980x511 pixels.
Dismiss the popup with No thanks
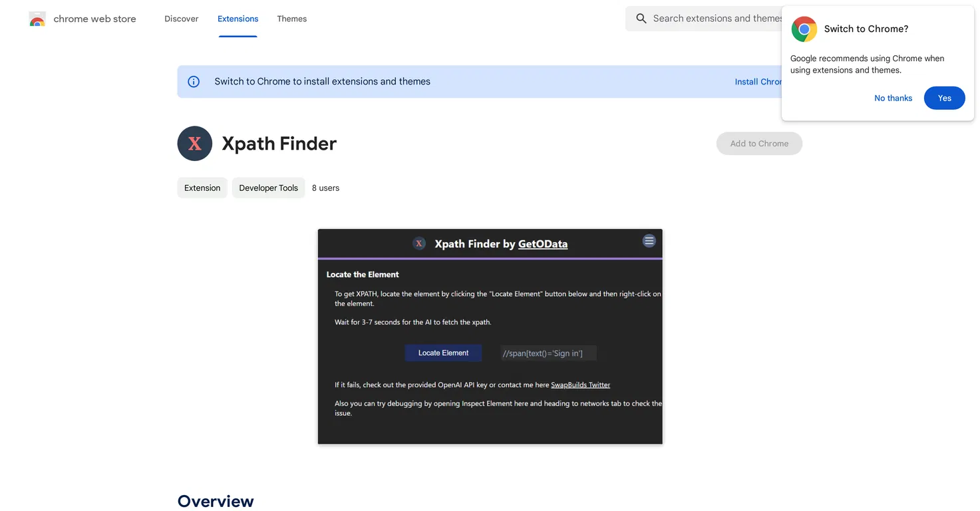[893, 98]
